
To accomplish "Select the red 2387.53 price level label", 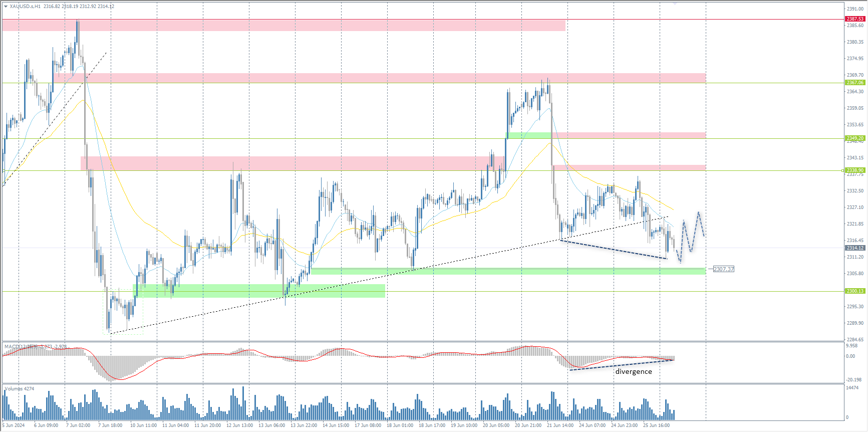I will click(855, 19).
